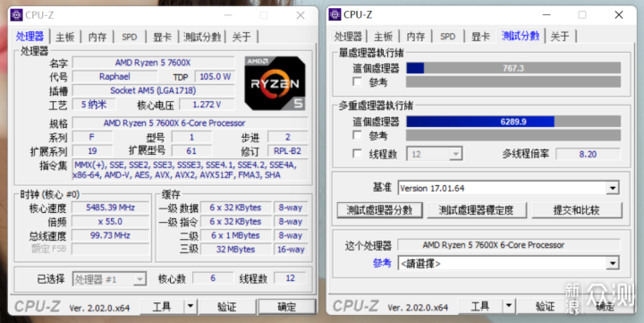Open the 线程数 dropdown showing 12

435,154
